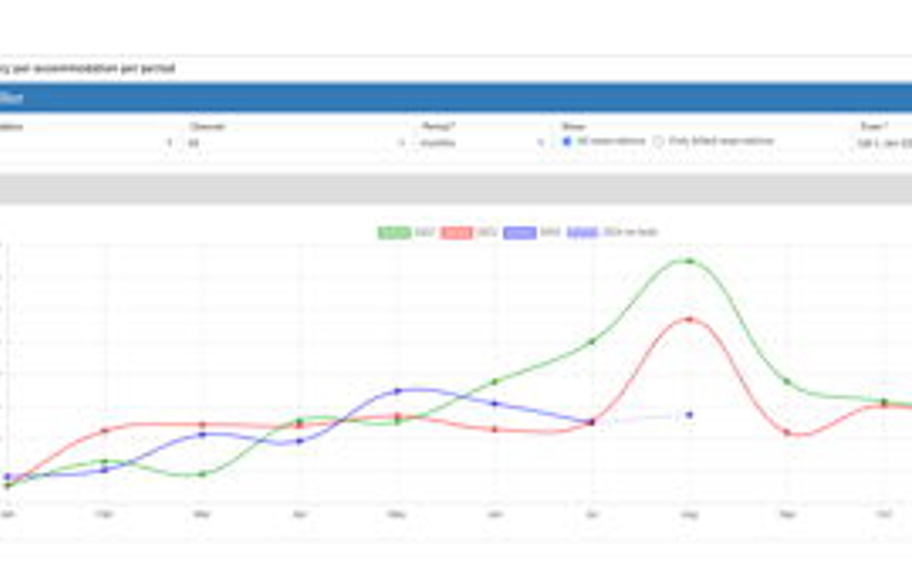912x588 pixels.
Task: Click the green line's March low point
Action: coord(202,474)
